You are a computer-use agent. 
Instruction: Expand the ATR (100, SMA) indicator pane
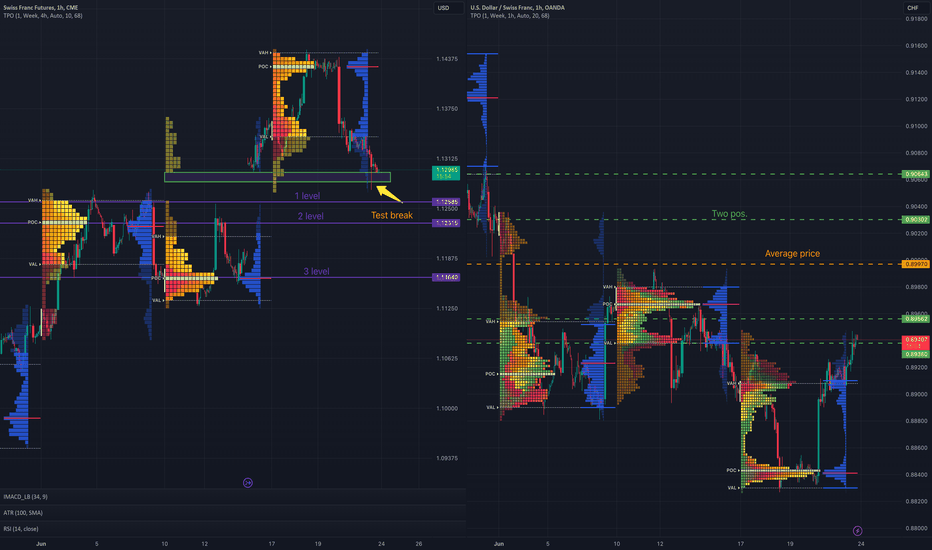(x=23, y=513)
